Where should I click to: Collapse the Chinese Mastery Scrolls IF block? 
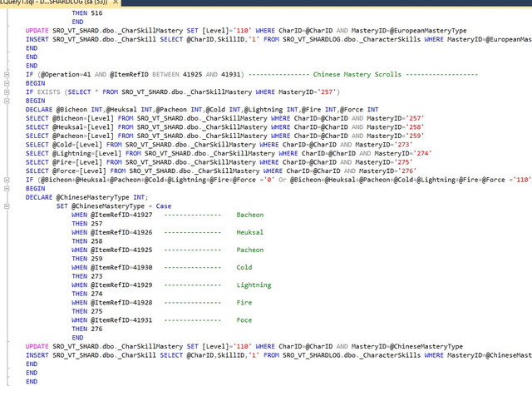7,74
